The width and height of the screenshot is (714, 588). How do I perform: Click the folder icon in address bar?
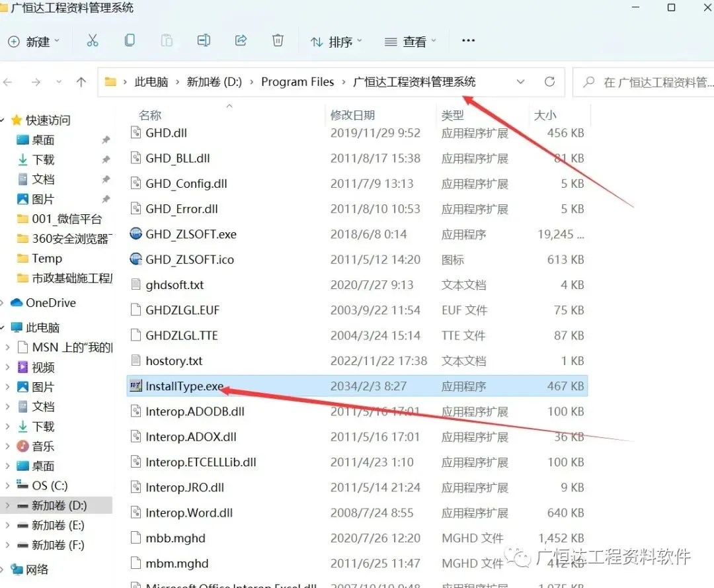[x=110, y=82]
